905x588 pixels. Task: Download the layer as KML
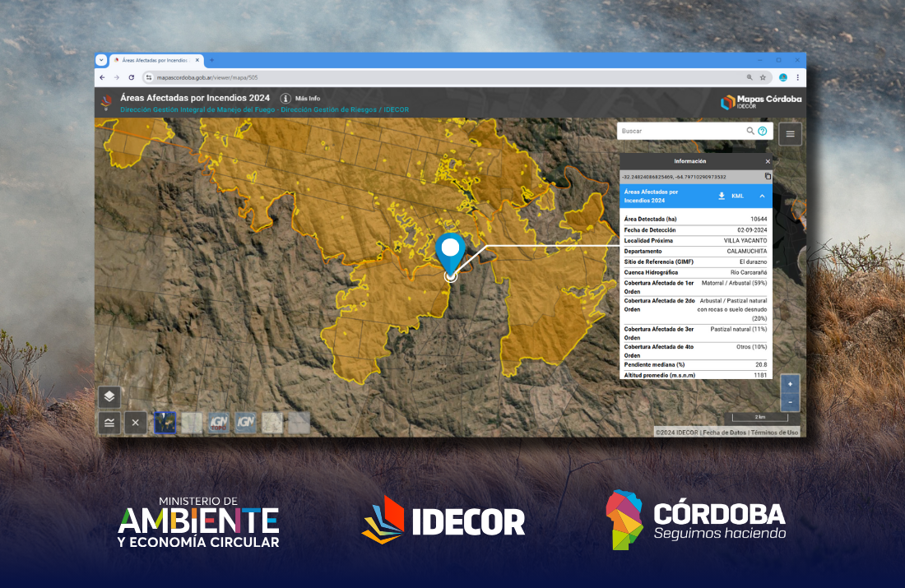(731, 197)
